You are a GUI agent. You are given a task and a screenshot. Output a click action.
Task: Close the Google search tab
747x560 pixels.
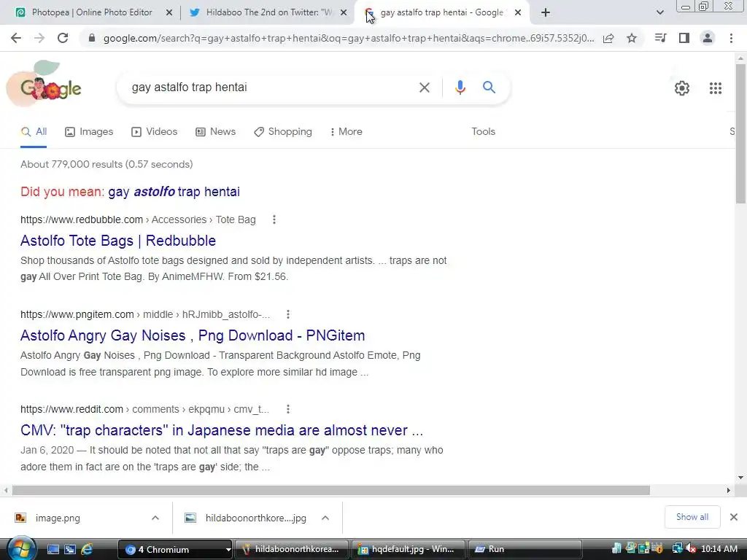518,12
